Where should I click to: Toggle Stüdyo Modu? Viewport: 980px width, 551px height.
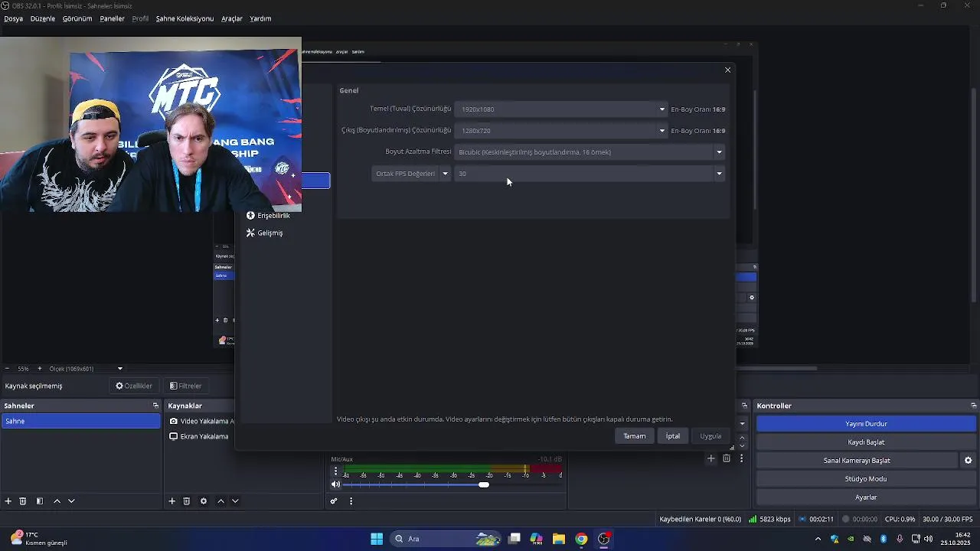tap(866, 479)
